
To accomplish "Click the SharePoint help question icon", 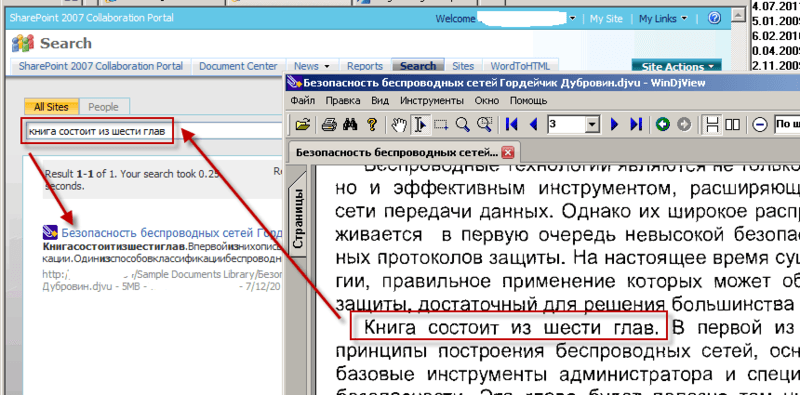I will (x=714, y=18).
